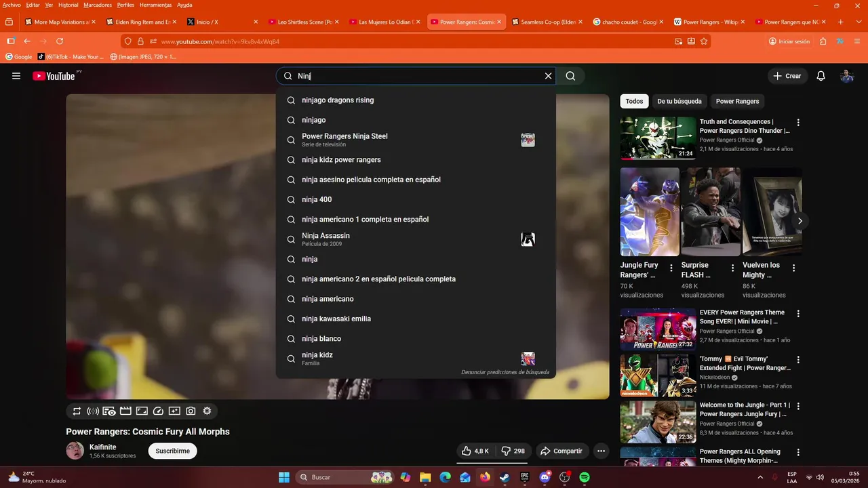Click the video filters sparkle icon
This screenshot has width=868, height=488.
click(174, 411)
